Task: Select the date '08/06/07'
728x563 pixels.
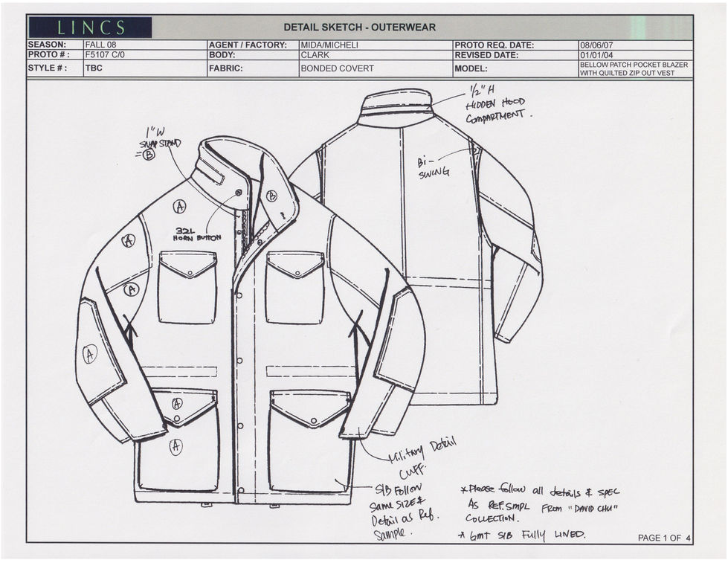Action: (x=596, y=45)
